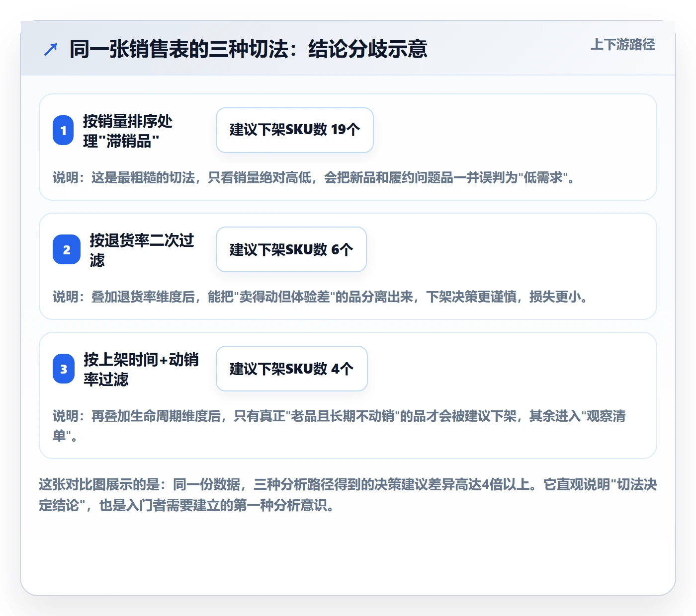696x616 pixels.
Task: Click the heading 按上架时间+动销率过滤
Action: [x=141, y=369]
